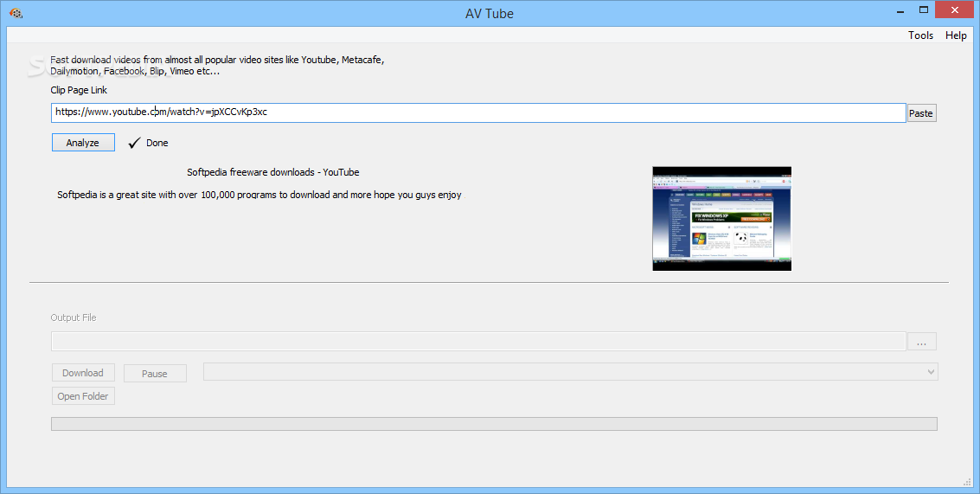This screenshot has height=494, width=980.
Task: Close the AV Tube window
Action: click(x=955, y=10)
